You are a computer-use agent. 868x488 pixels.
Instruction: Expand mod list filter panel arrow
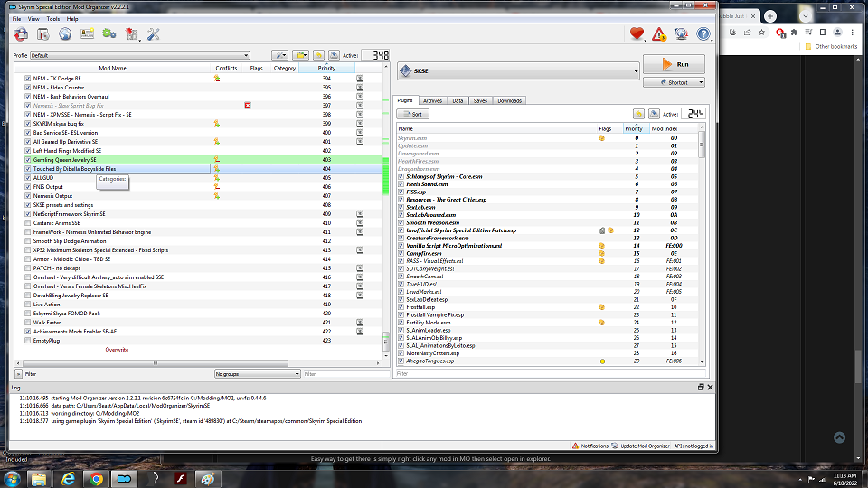click(x=18, y=374)
